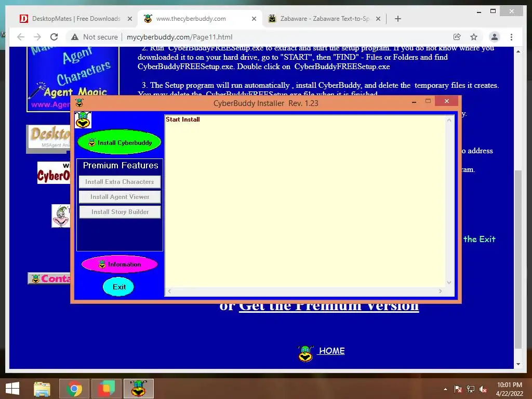Open a new browser tab
532x399 pixels.
398,19
